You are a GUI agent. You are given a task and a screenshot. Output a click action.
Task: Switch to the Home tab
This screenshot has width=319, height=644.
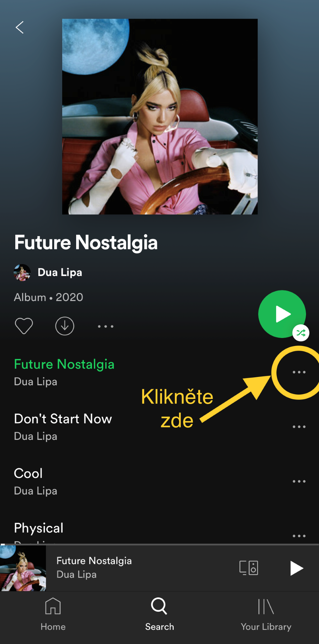[53, 614]
